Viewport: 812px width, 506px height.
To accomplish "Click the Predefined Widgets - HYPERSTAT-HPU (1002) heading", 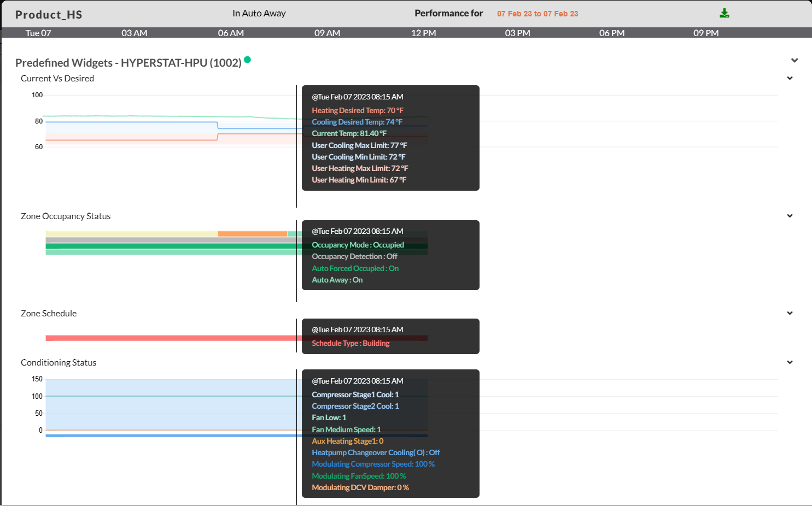I will [x=128, y=62].
